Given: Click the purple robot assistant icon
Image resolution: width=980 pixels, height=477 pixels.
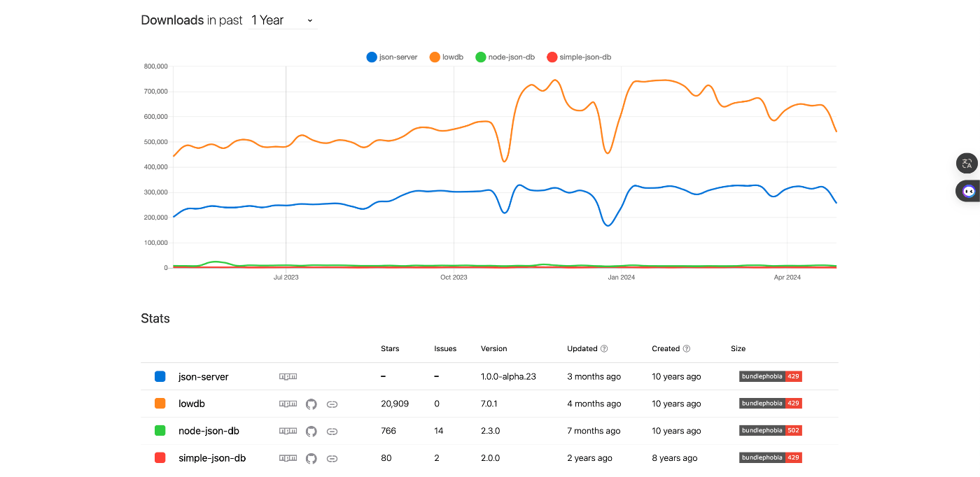Looking at the screenshot, I should tap(968, 191).
